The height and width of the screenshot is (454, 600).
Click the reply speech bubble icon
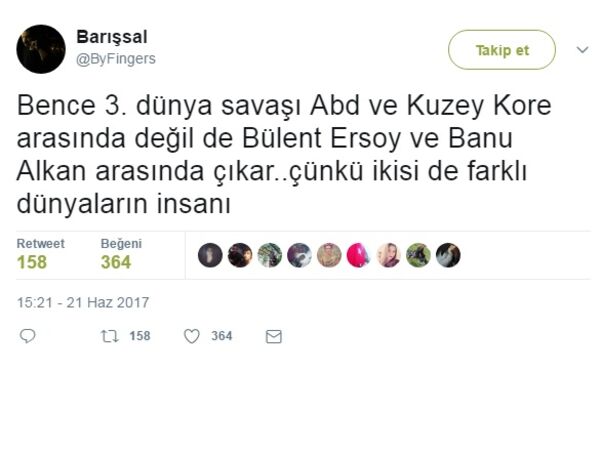pyautogui.click(x=27, y=336)
